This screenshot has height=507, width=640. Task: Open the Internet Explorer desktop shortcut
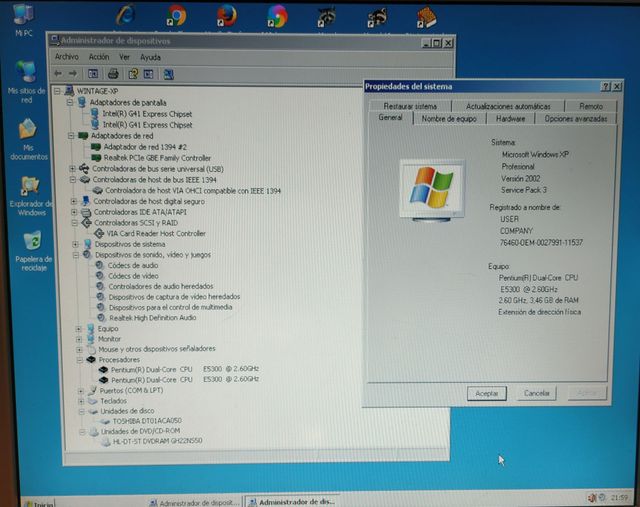click(126, 16)
